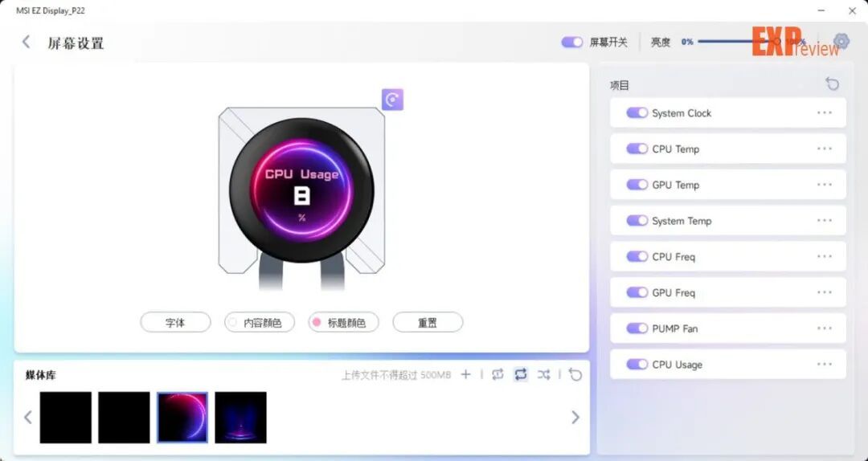The height and width of the screenshot is (461, 868).
Task: Reset the 项目 list with undo icon
Action: click(832, 84)
